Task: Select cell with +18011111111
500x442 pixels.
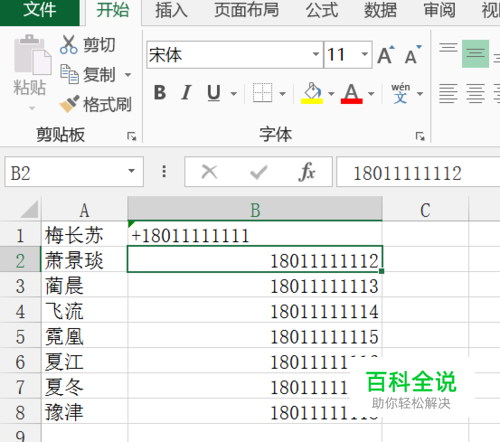Action: pos(255,235)
